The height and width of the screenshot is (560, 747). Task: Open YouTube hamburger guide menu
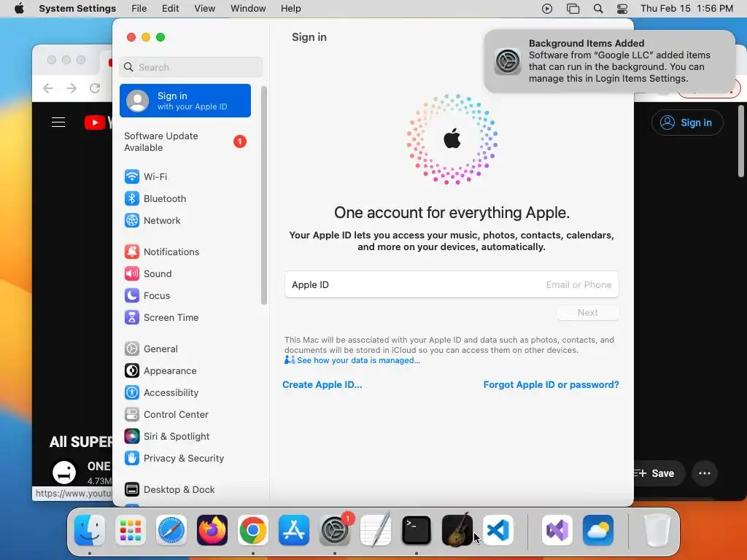tap(58, 122)
